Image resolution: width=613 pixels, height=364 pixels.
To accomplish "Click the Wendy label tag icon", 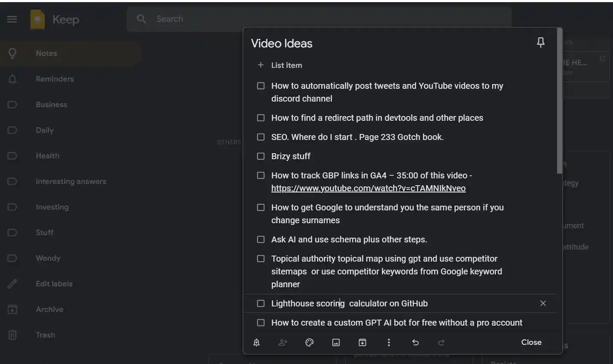I will 12,258.
